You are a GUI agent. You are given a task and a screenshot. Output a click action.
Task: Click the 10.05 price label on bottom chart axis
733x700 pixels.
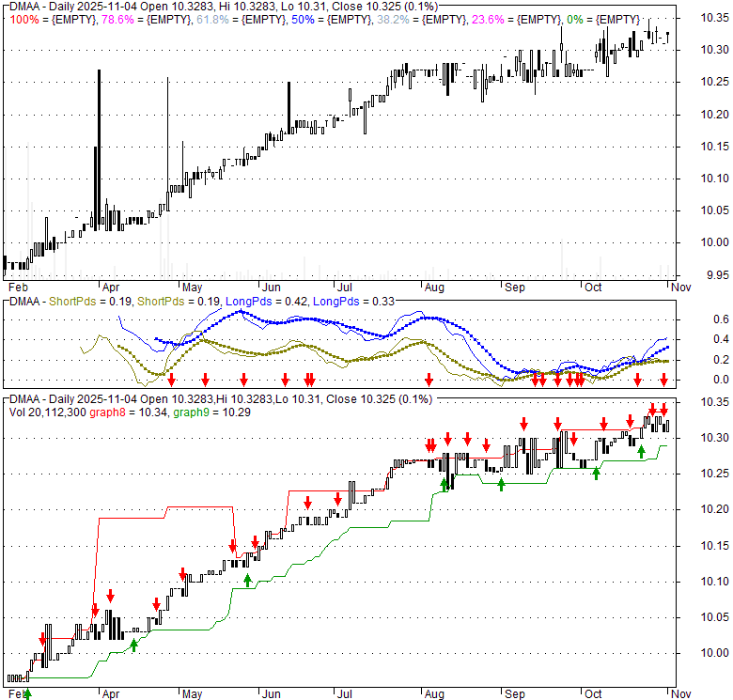[x=714, y=617]
